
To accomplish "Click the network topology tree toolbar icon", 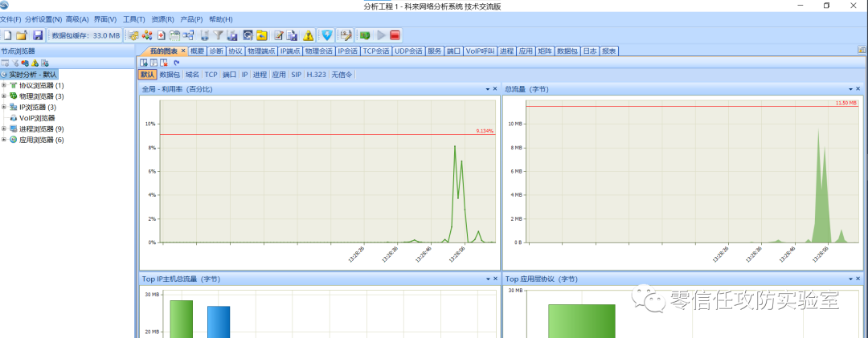I will click(x=188, y=35).
